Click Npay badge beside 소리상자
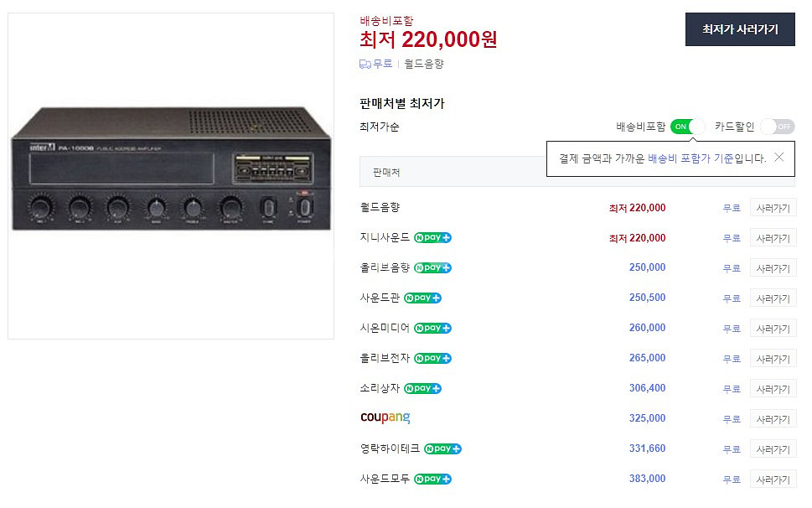This screenshot has height=508, width=812. [x=422, y=389]
